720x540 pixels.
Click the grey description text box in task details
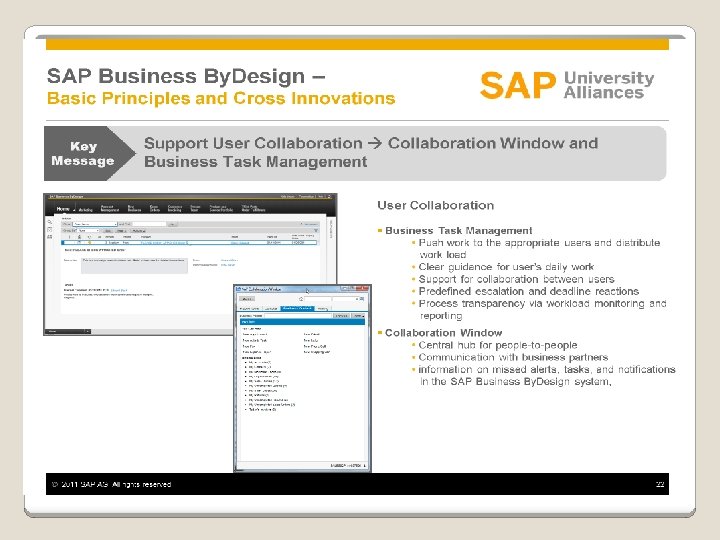[x=134, y=265]
